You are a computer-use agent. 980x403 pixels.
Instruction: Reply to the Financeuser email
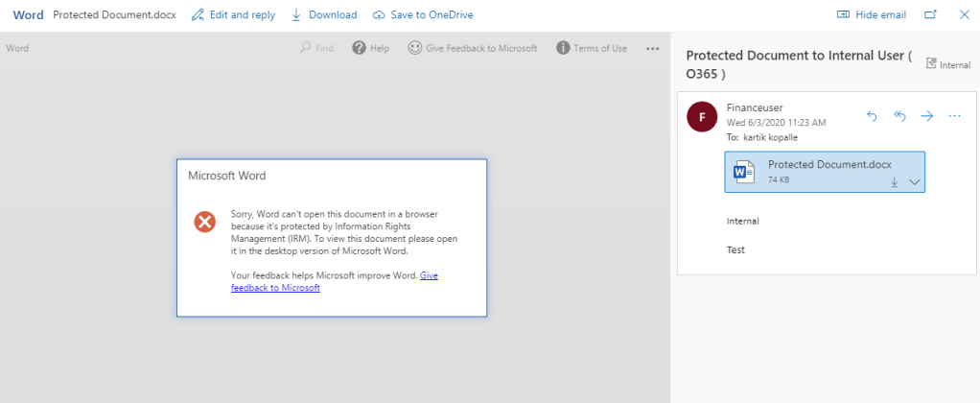pyautogui.click(x=873, y=116)
